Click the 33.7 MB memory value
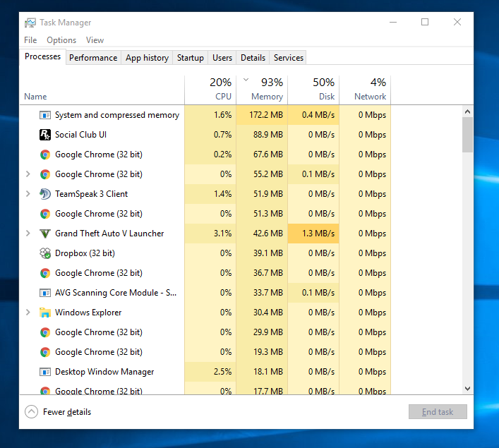 pos(268,293)
